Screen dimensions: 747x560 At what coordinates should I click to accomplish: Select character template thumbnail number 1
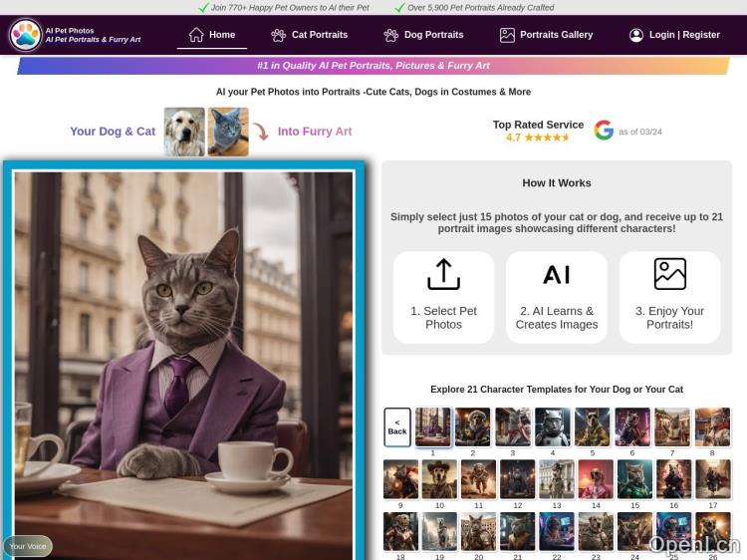point(433,426)
